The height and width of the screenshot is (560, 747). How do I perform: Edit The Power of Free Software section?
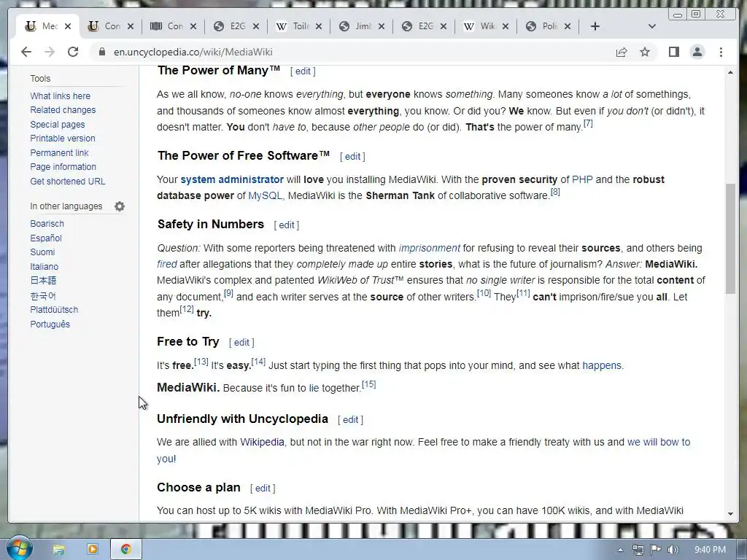coord(352,157)
